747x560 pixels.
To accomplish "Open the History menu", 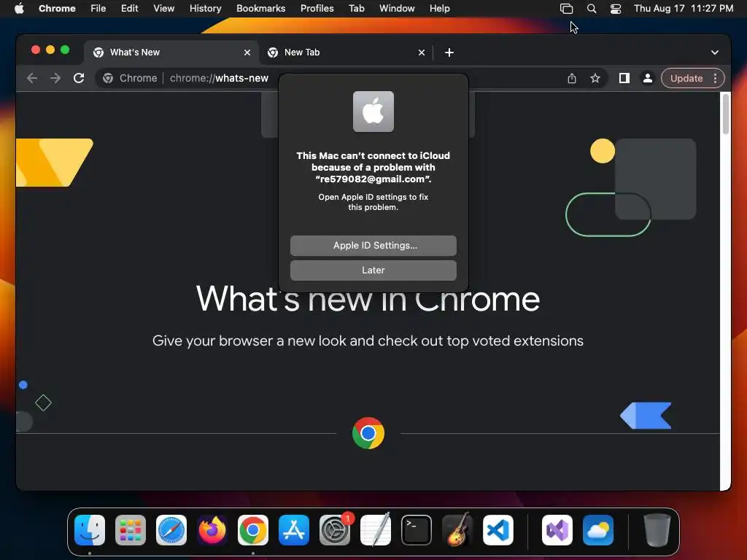I will (205, 9).
